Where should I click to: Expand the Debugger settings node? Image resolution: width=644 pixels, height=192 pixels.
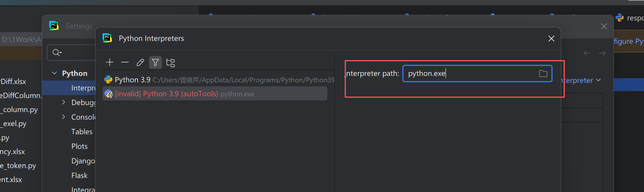64,102
